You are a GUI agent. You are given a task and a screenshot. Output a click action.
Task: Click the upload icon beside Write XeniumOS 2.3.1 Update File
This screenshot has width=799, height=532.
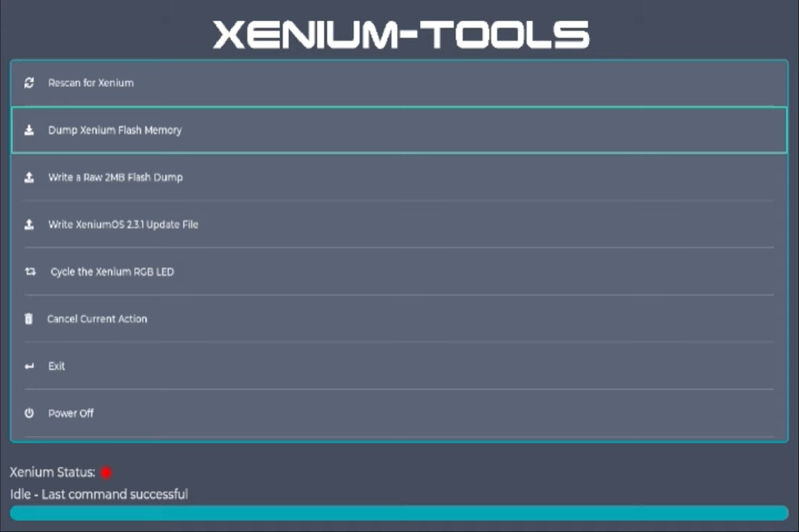pos(29,224)
